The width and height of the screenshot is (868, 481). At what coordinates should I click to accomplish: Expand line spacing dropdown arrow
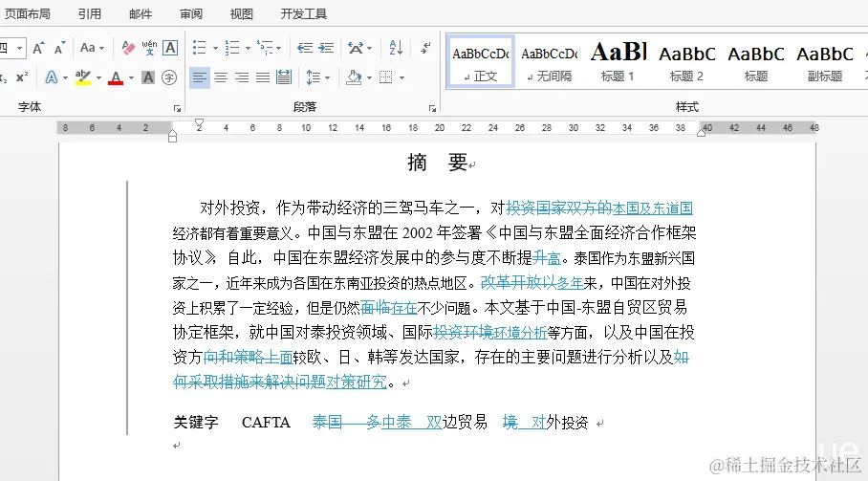tap(327, 78)
